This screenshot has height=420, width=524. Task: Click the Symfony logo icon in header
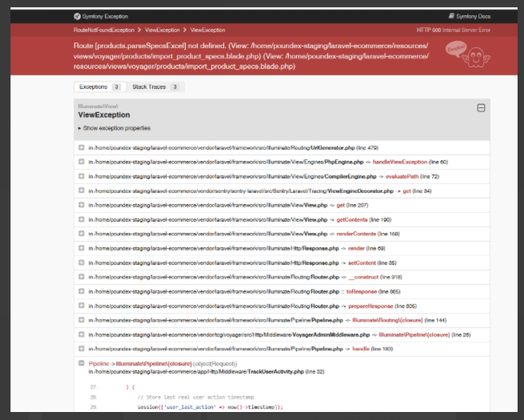[77, 16]
